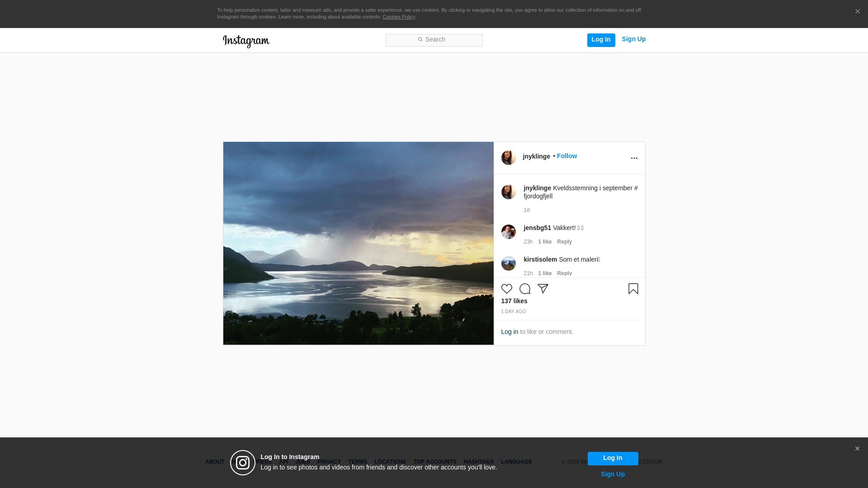The image size is (868, 488).
Task: Open ABOUT footer link
Action: [x=215, y=462]
